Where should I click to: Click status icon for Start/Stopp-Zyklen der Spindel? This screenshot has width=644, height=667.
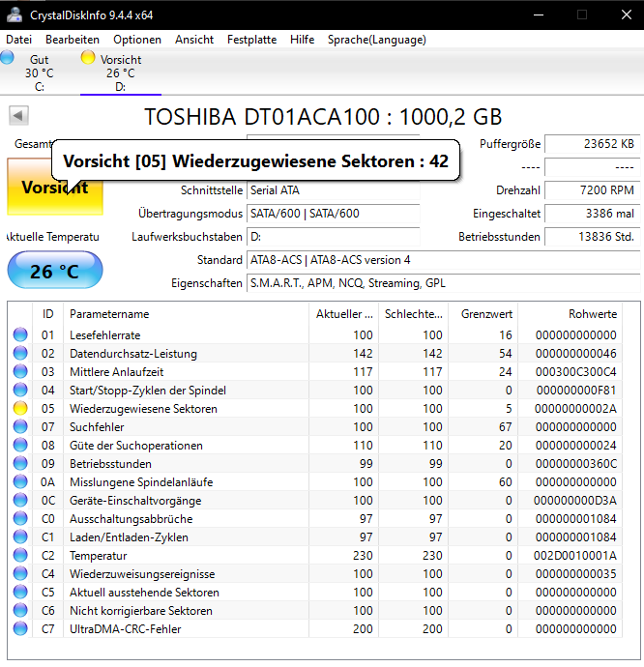[x=20, y=391]
